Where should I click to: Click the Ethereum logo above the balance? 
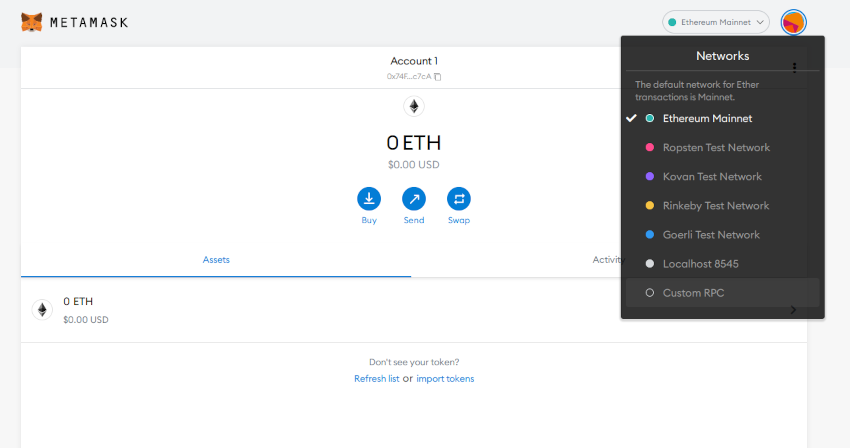[414, 106]
